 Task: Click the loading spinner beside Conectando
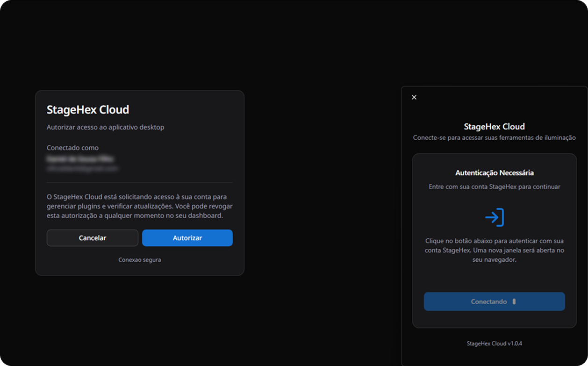click(x=514, y=301)
